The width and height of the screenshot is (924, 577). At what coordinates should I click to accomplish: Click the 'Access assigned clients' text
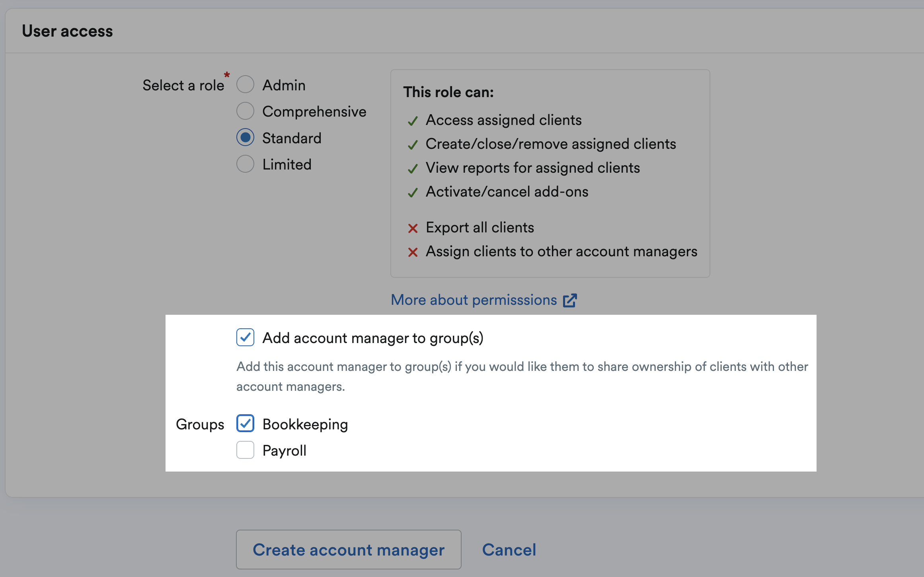point(503,120)
